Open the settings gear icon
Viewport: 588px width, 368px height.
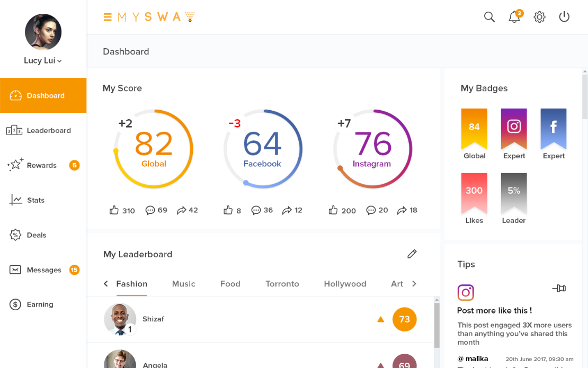539,17
